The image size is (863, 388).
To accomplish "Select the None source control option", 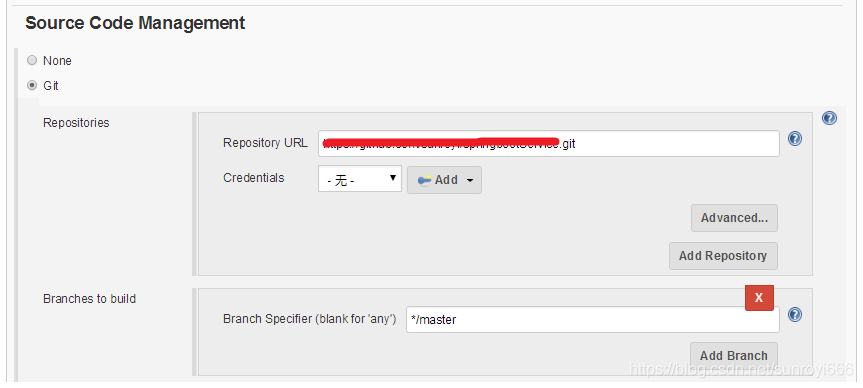I will point(32,61).
